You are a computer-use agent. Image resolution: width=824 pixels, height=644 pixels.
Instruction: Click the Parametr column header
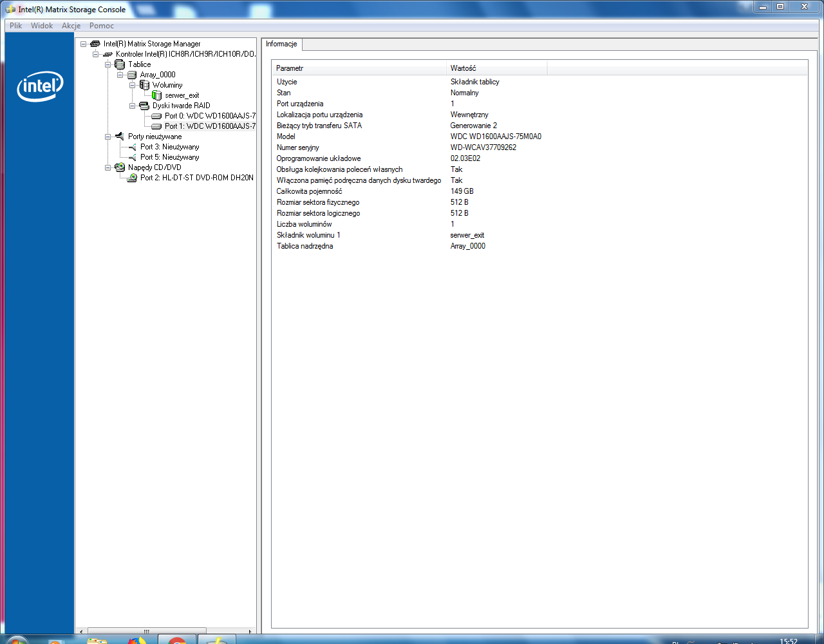pyautogui.click(x=359, y=68)
